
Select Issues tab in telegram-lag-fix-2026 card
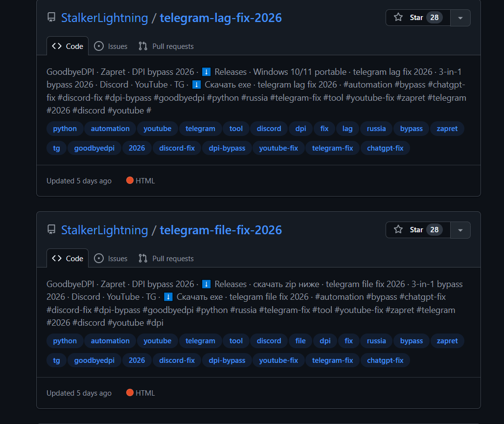point(111,46)
